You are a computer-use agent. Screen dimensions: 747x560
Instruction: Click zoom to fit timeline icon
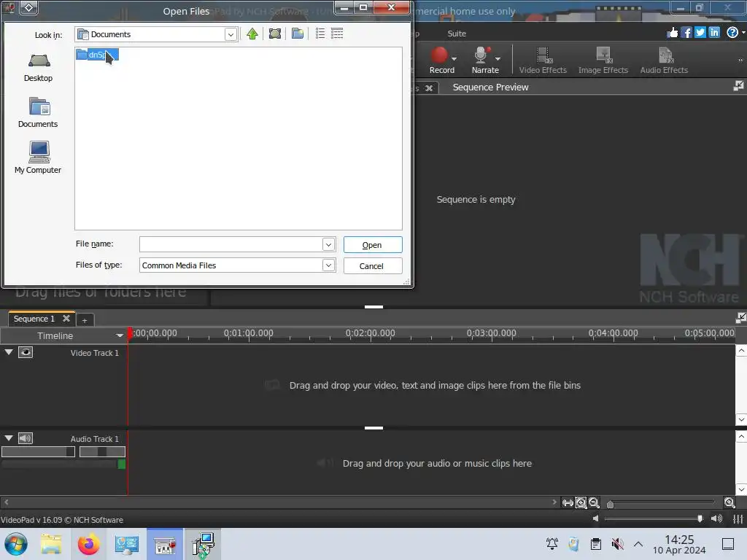tap(581, 502)
